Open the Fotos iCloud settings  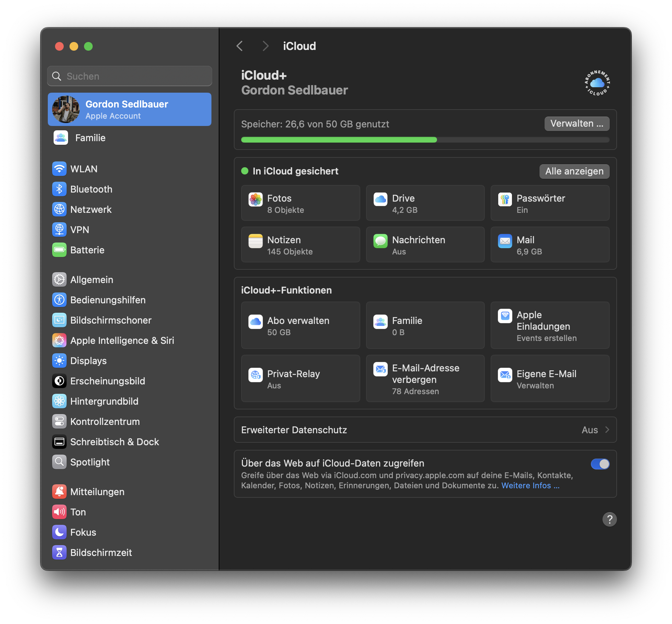tap(300, 203)
